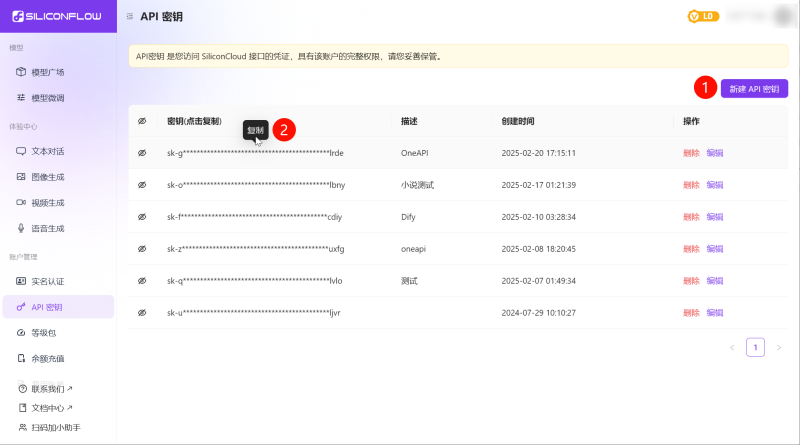Open 实名认证 in sidebar

click(47, 281)
